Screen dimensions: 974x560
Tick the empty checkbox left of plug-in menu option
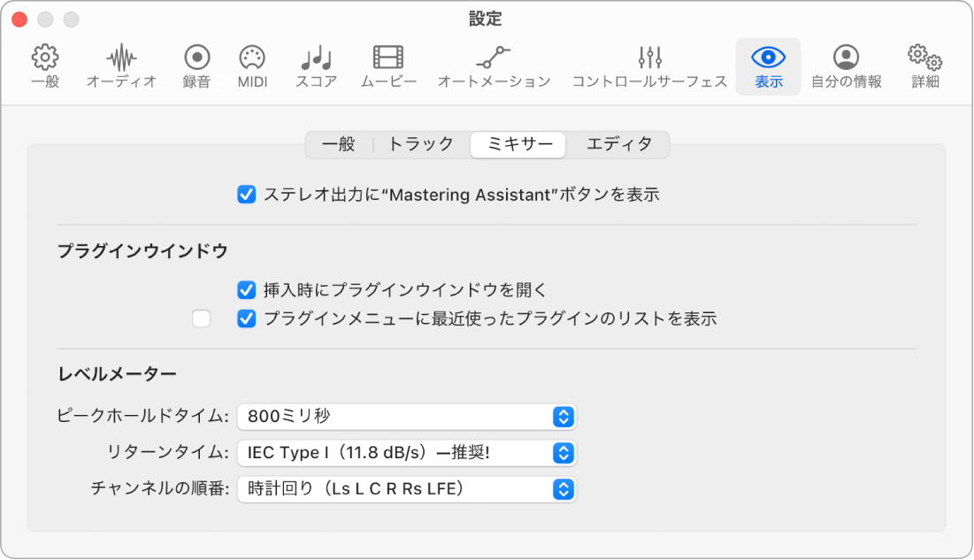click(202, 318)
